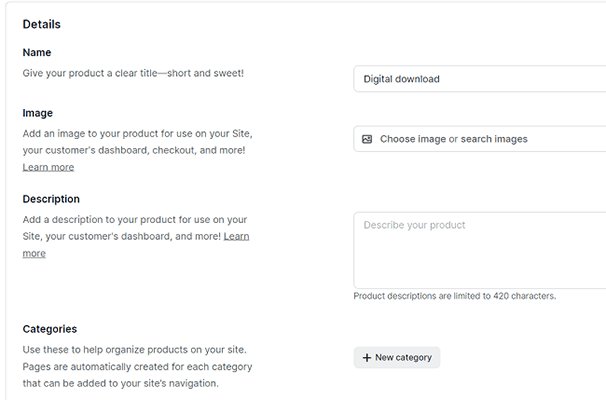Screen dimensions: 606x400
Task: Click the Name field label
Action: 37,52
